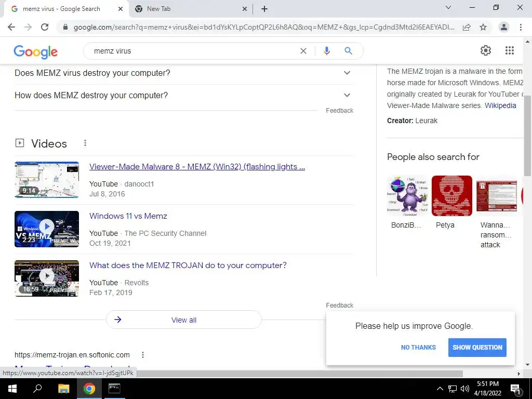Viewport: 532px width, 399px height.
Task: Click the taskbar clock showing 5:51 PM
Action: [x=487, y=389]
